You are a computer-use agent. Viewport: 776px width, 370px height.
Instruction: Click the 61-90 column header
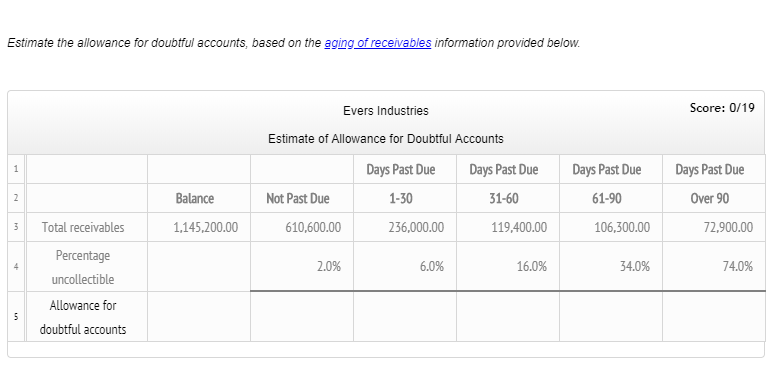(x=607, y=198)
